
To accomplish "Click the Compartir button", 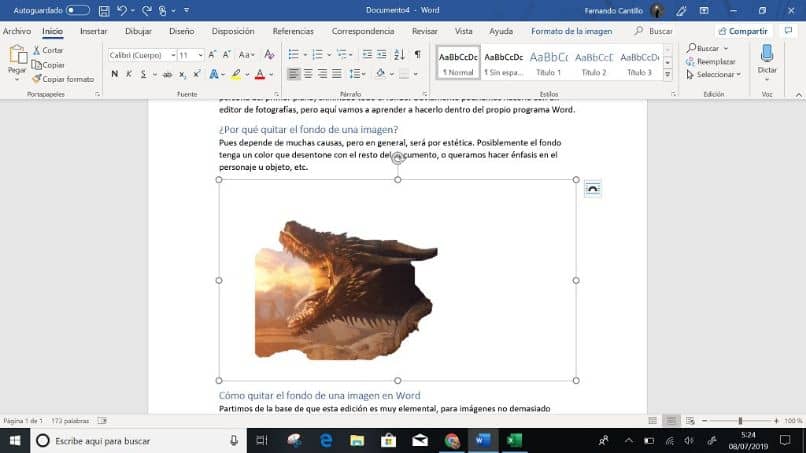I will point(743,31).
